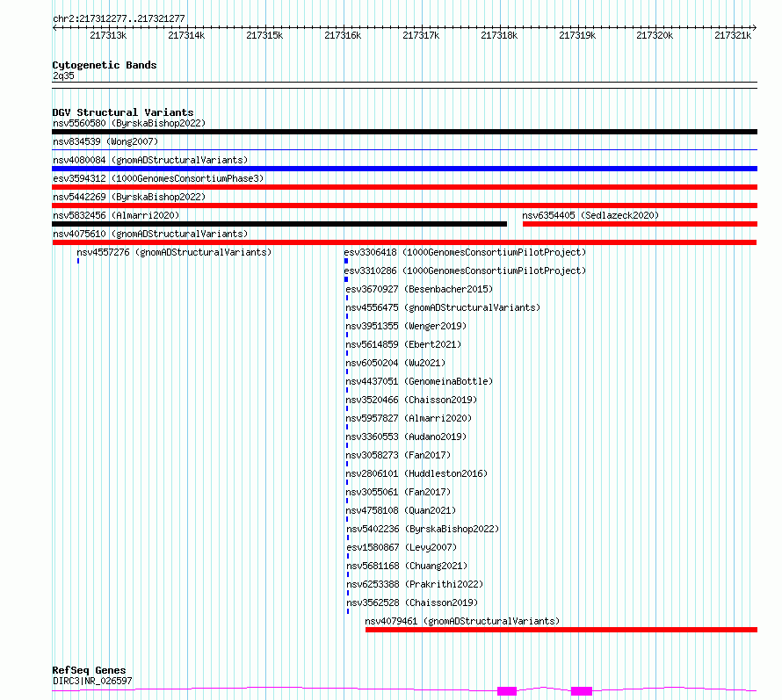The height and width of the screenshot is (700, 782).
Task: Click the nsv5560580 (ByrskaBishop2022) variant label
Action: [129, 123]
